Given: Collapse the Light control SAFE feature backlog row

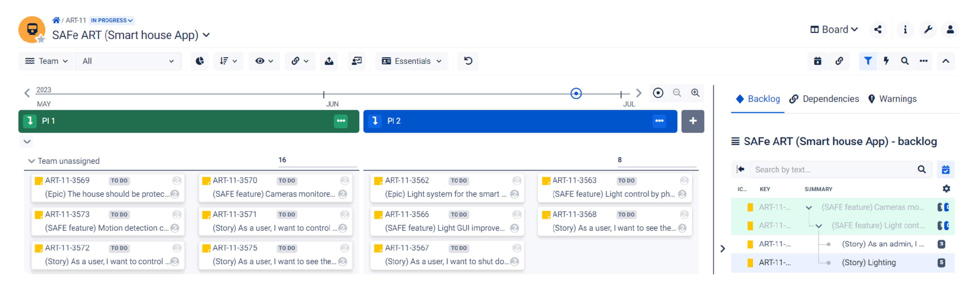Looking at the screenshot, I should (x=819, y=226).
